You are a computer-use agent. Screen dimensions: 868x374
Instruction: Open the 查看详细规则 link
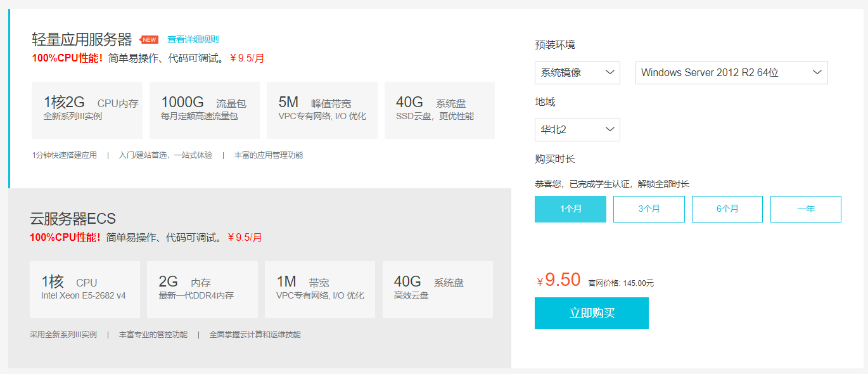point(193,39)
